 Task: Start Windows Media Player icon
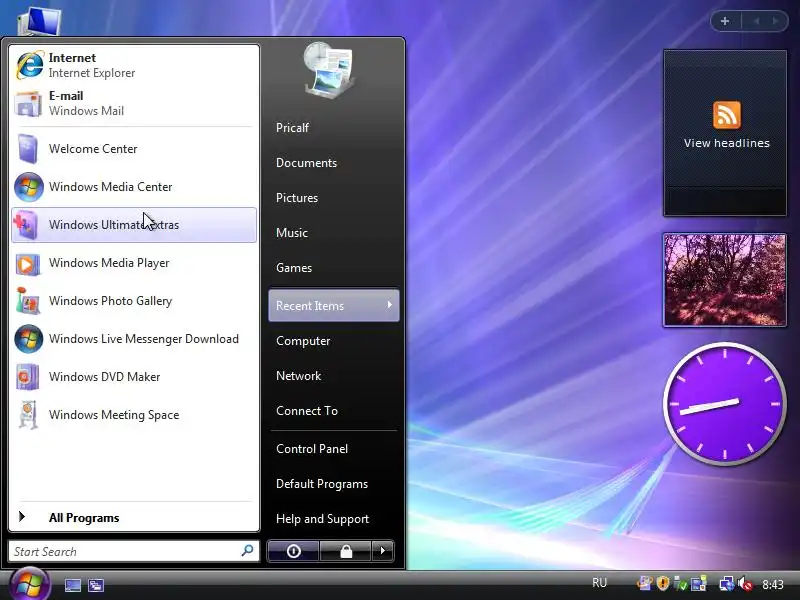[x=28, y=264]
